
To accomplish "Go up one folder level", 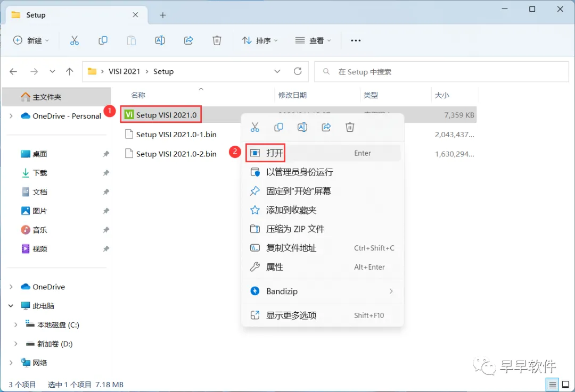I will point(69,71).
